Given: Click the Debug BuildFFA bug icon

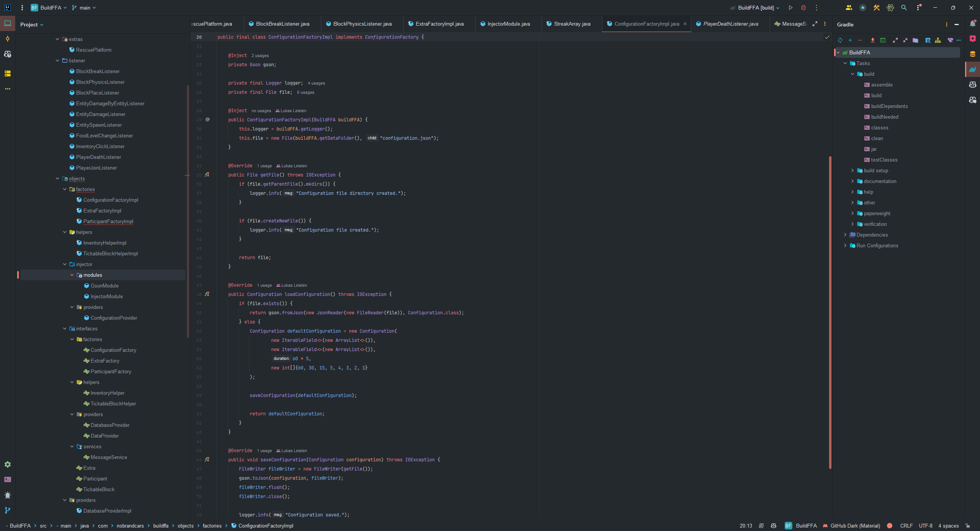Looking at the screenshot, I should (803, 8).
